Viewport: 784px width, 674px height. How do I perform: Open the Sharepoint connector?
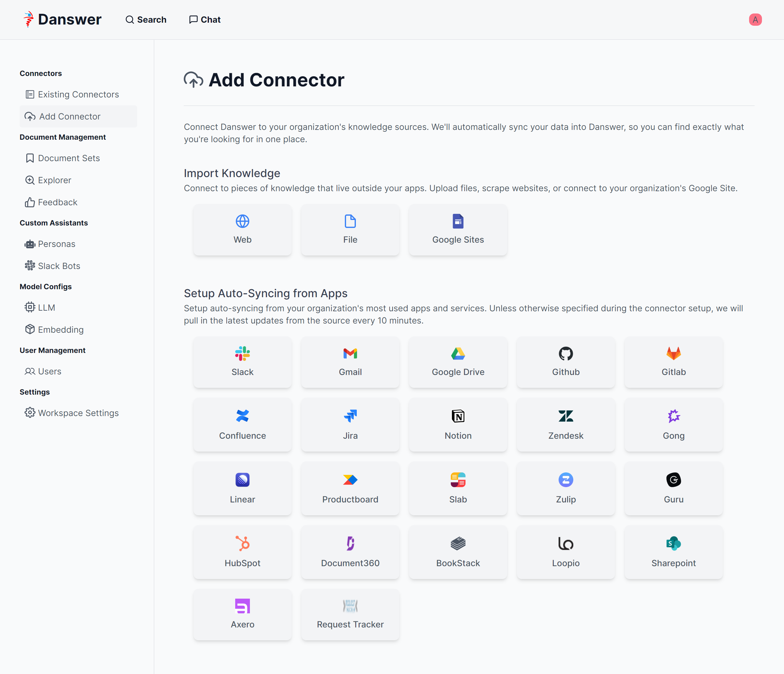673,552
